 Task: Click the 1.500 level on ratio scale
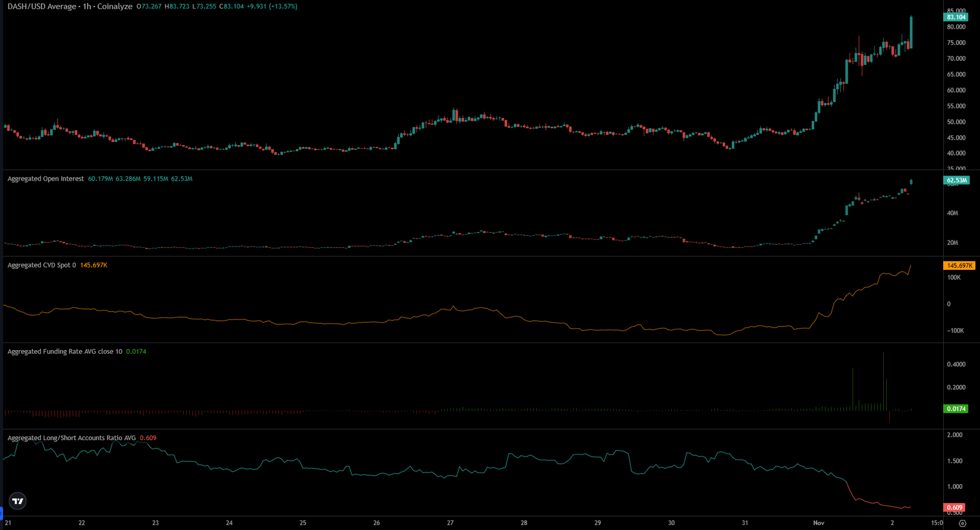(954, 461)
